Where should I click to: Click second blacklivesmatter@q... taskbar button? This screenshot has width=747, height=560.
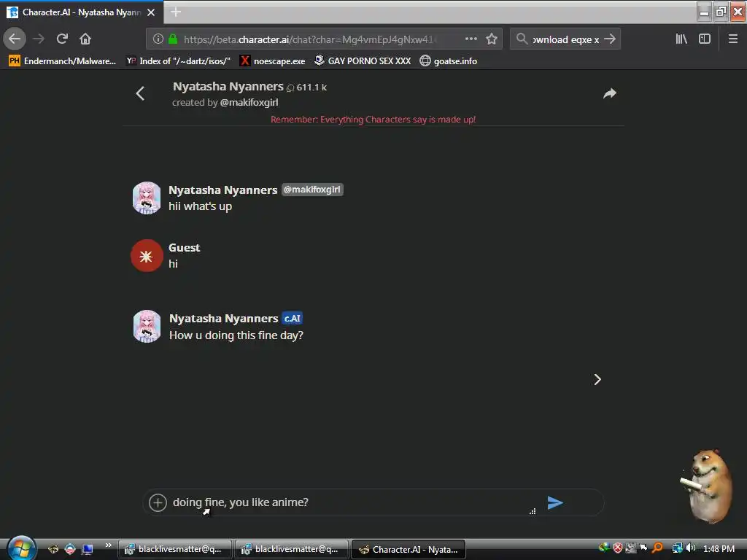(x=292, y=549)
